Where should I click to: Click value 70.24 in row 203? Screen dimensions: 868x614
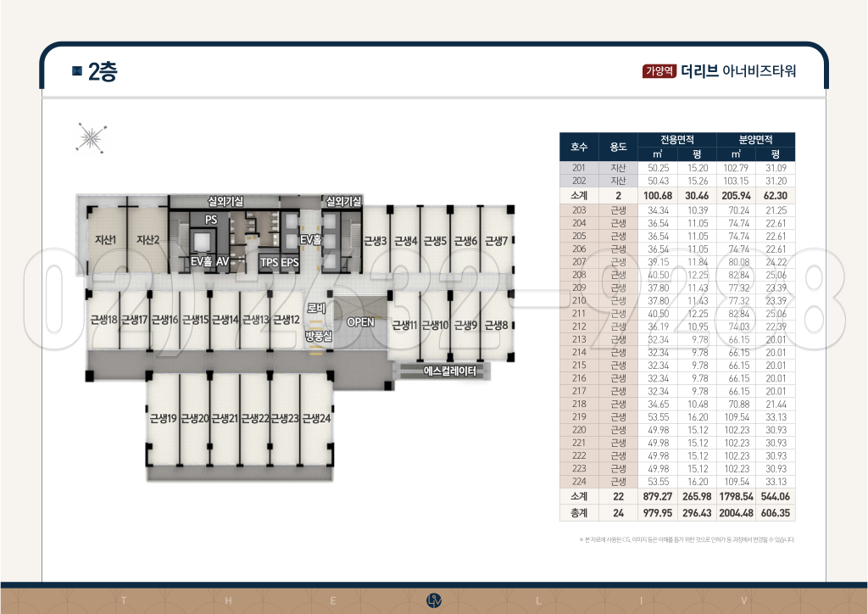[x=739, y=210]
